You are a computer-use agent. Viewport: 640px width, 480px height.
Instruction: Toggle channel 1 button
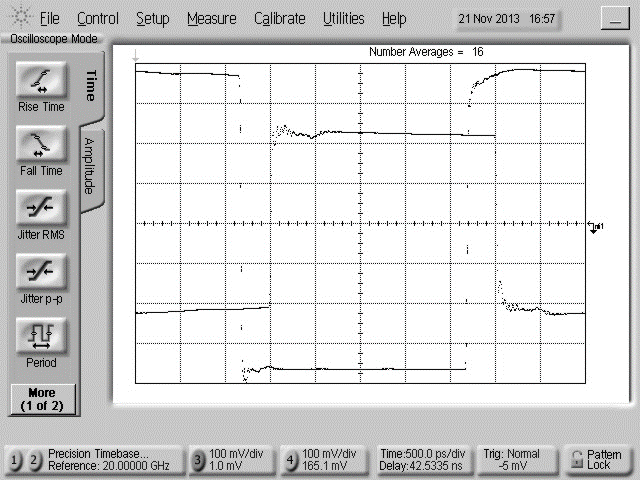pyautogui.click(x=14, y=460)
